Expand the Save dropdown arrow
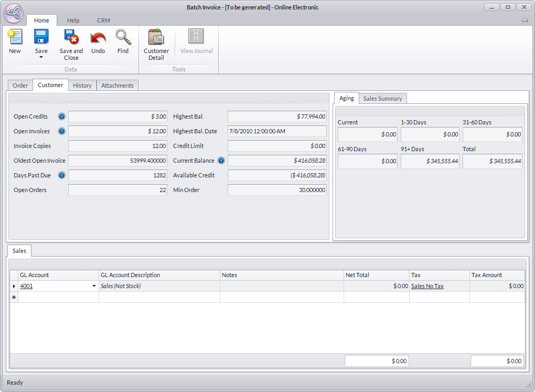 click(x=41, y=57)
